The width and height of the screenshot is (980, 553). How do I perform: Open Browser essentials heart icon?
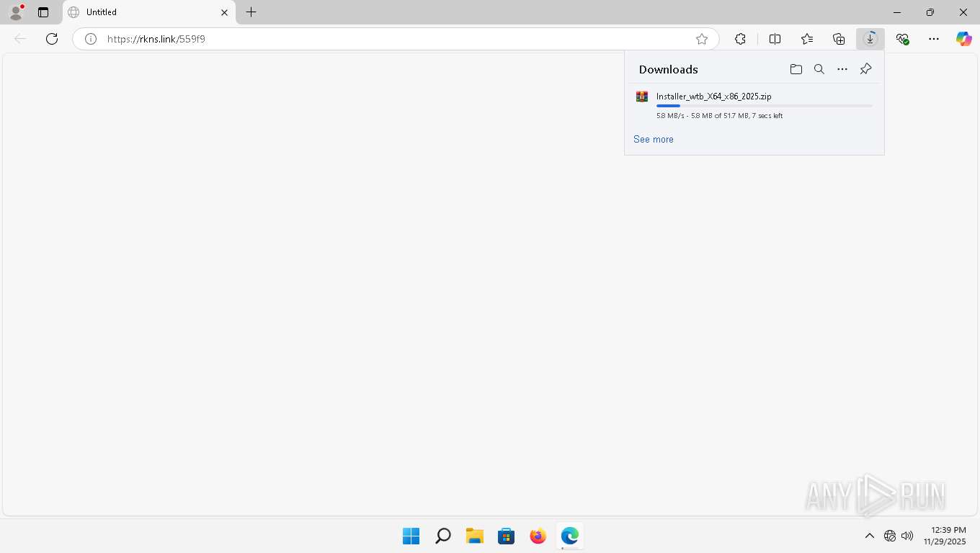click(x=902, y=39)
